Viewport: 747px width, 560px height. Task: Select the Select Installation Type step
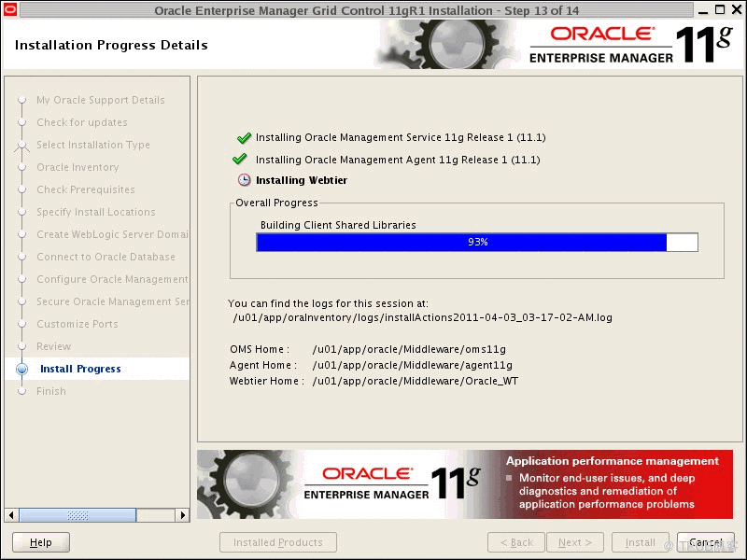tap(93, 145)
